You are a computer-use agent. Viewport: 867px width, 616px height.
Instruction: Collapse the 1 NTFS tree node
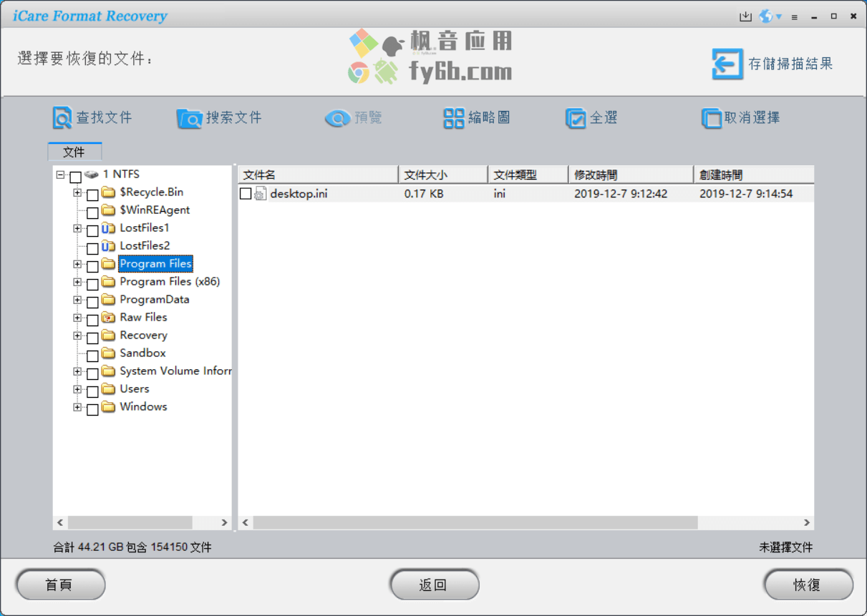pos(60,175)
